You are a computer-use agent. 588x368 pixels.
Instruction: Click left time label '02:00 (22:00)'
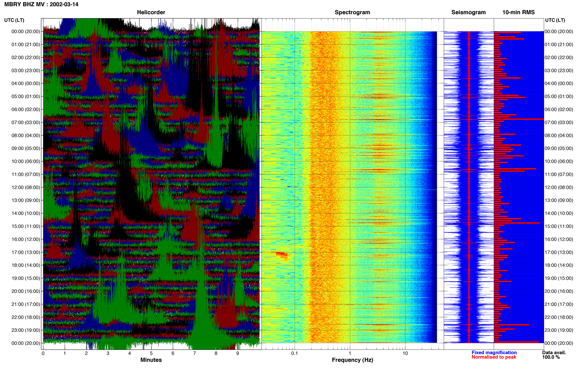click(x=26, y=57)
